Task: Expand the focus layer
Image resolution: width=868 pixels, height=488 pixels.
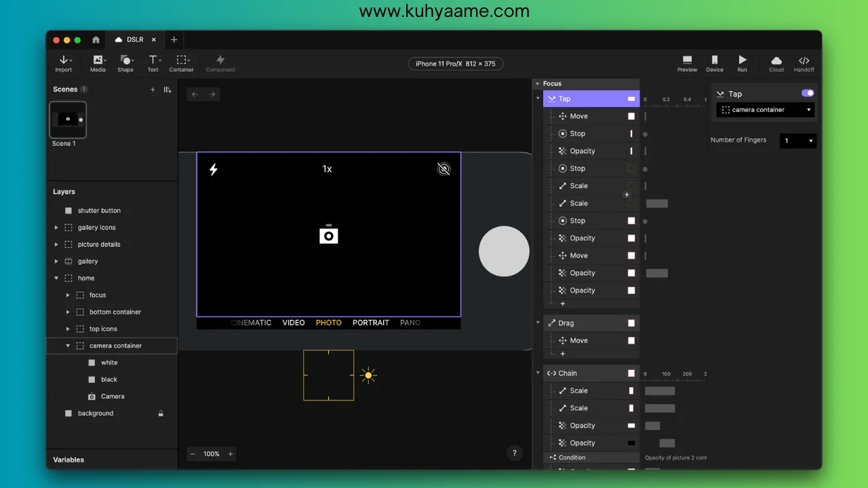Action: [68, 296]
